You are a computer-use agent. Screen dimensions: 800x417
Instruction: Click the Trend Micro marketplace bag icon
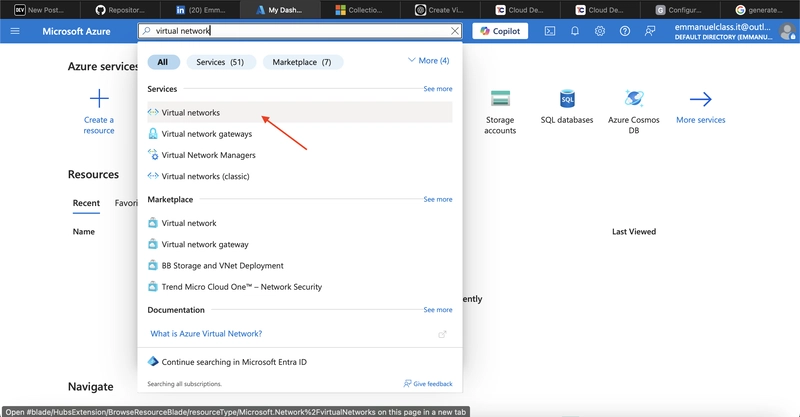(153, 287)
